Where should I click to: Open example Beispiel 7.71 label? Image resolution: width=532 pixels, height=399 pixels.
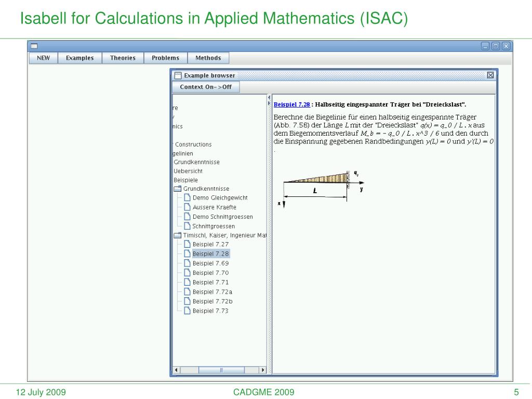coord(211,282)
